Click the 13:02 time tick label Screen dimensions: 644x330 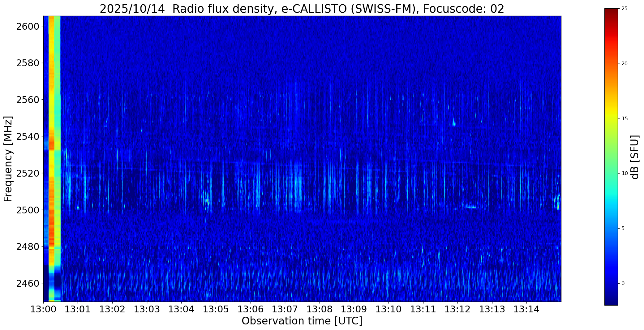click(x=112, y=309)
